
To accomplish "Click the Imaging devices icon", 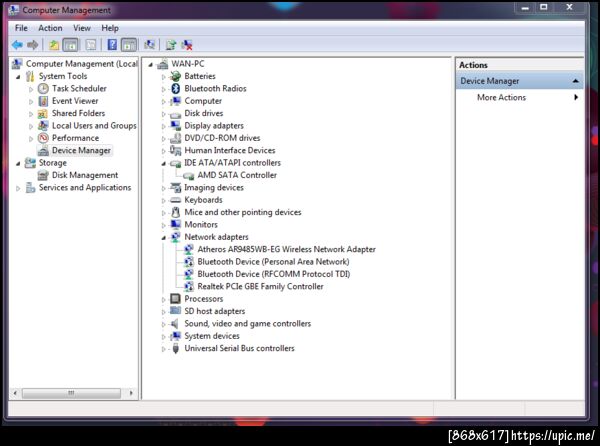I will [x=175, y=187].
